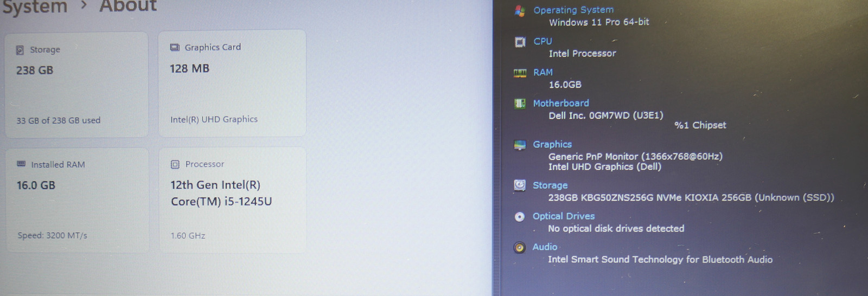The width and height of the screenshot is (868, 296).
Task: Click the Motherboard icon in Speccy
Action: point(520,104)
